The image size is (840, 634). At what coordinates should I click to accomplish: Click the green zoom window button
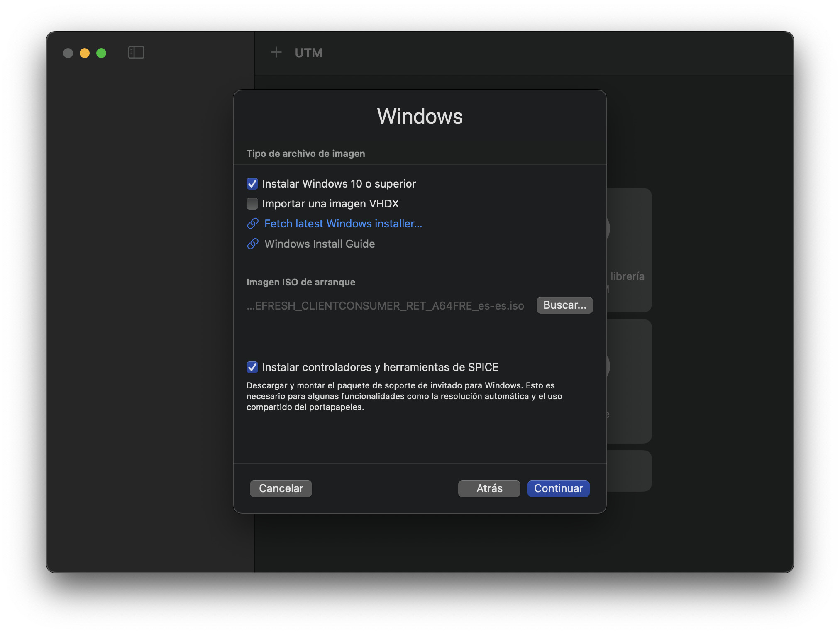(x=101, y=53)
